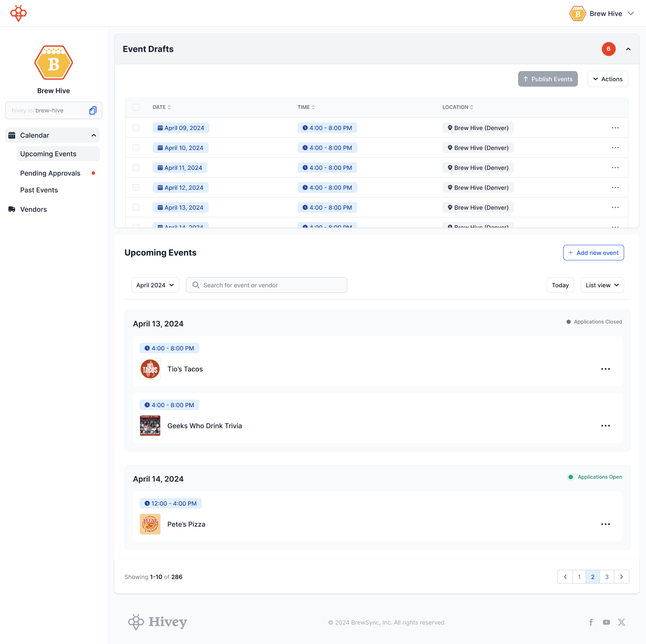Open Hivey X social icon

pyautogui.click(x=622, y=622)
